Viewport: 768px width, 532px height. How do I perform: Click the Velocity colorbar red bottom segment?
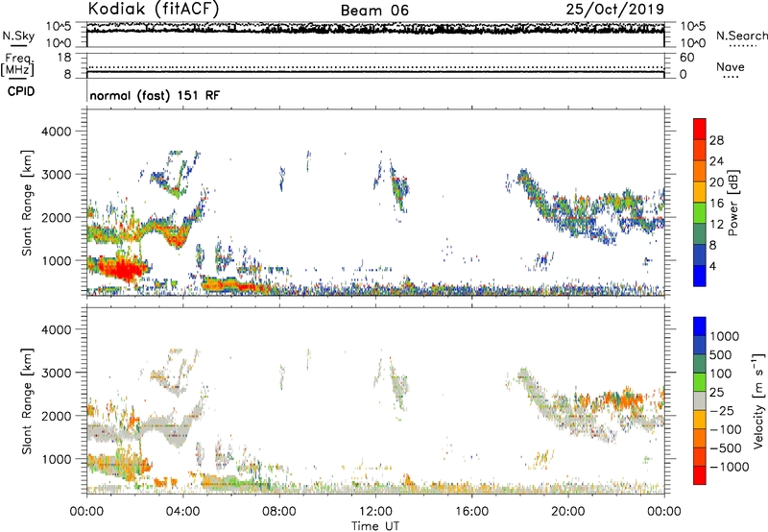(x=700, y=475)
